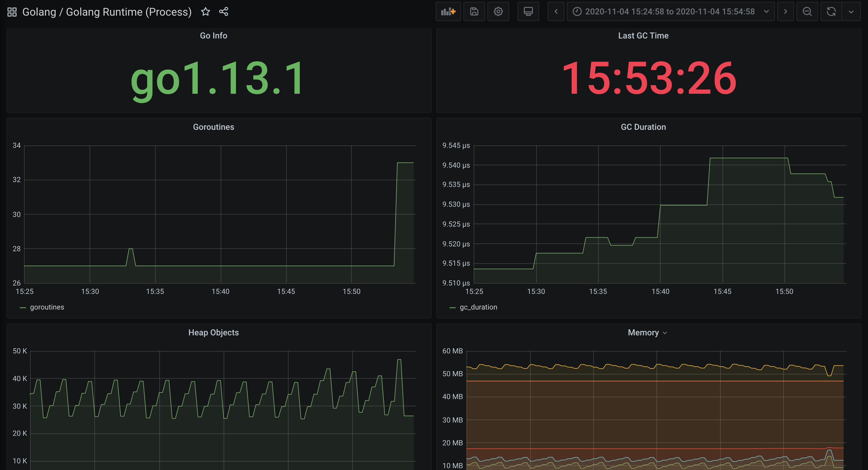Click the Add panel icon
Screen dimensions: 868x470
[x=448, y=12]
